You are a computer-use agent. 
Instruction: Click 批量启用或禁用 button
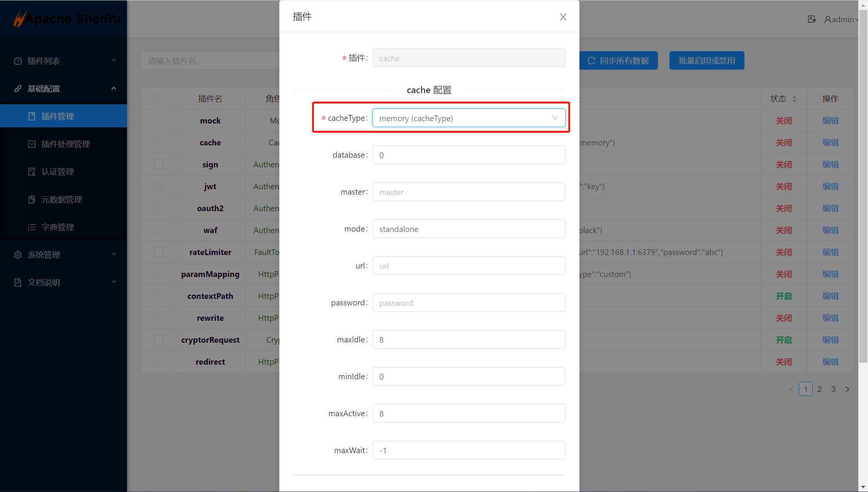coord(706,61)
